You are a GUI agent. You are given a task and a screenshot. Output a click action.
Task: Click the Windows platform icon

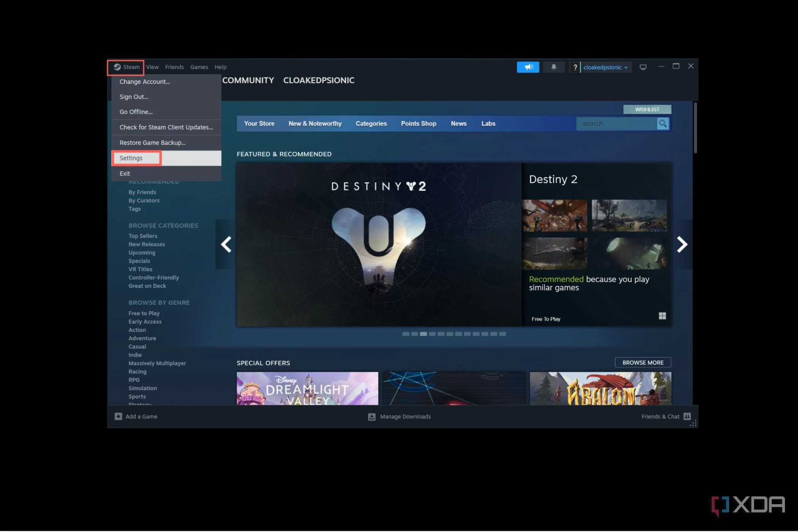[x=662, y=316]
